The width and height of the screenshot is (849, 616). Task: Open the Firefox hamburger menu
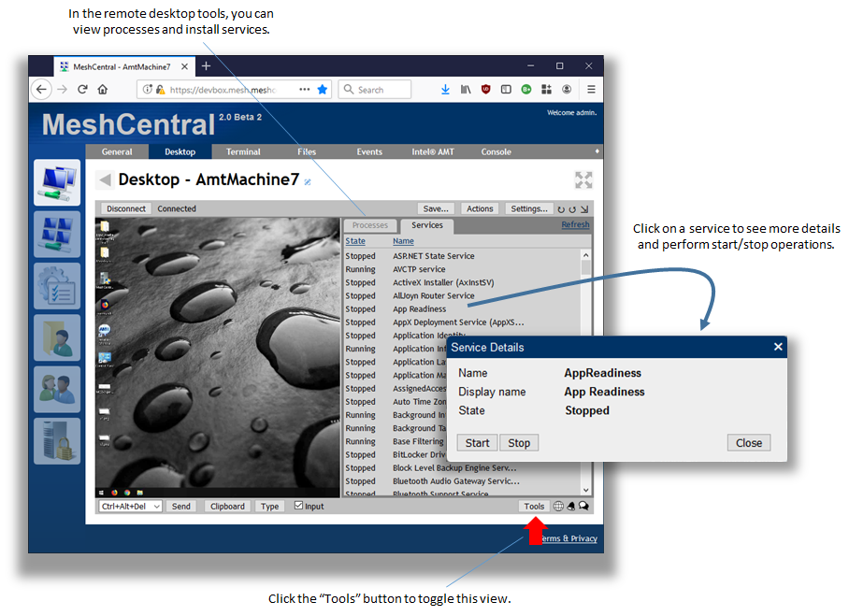click(x=591, y=90)
